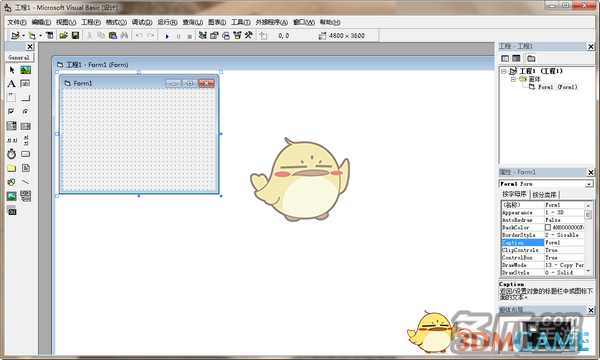Open Form Layout Window from toolbar
This screenshot has height=360, width=600.
click(x=226, y=36)
